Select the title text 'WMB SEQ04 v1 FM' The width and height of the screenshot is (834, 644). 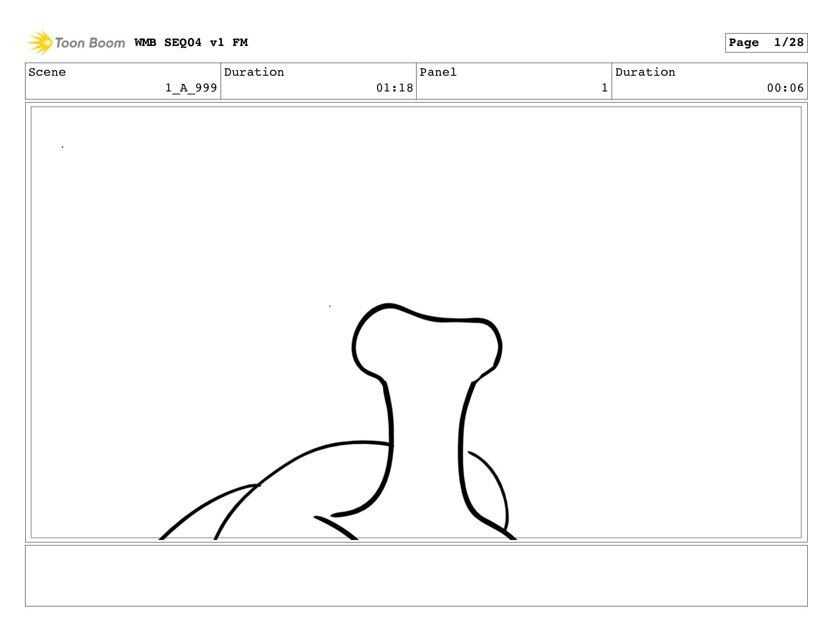tap(191, 42)
